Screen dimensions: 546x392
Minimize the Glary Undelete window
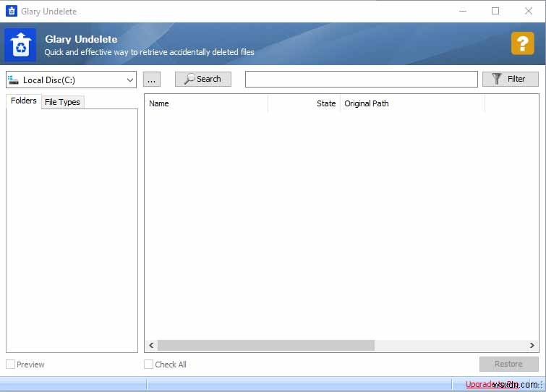(463, 11)
